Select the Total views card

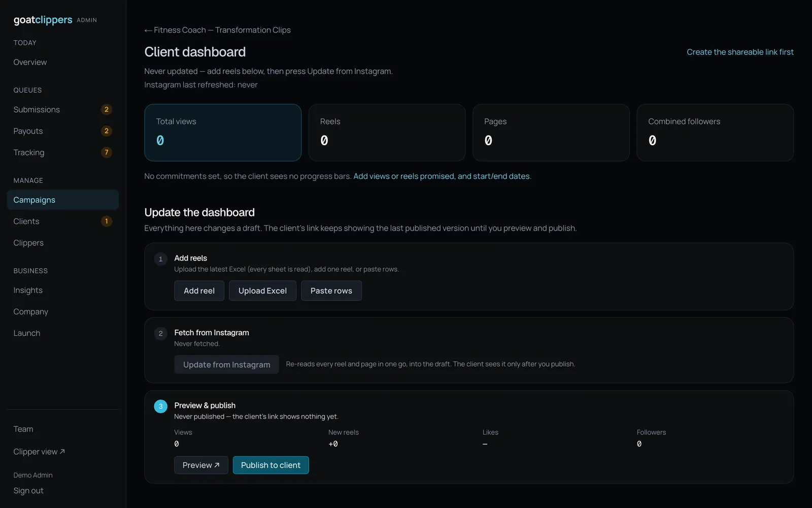pyautogui.click(x=223, y=133)
